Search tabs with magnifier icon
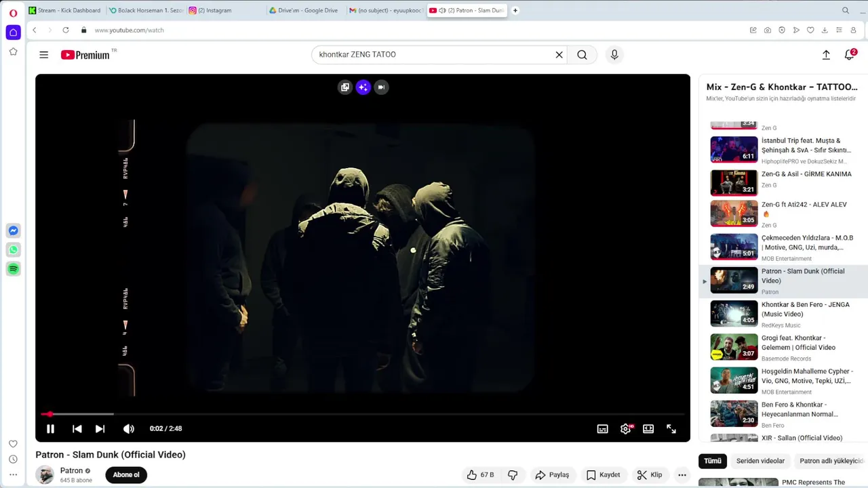Screen dimensions: 868x488 click(x=846, y=10)
